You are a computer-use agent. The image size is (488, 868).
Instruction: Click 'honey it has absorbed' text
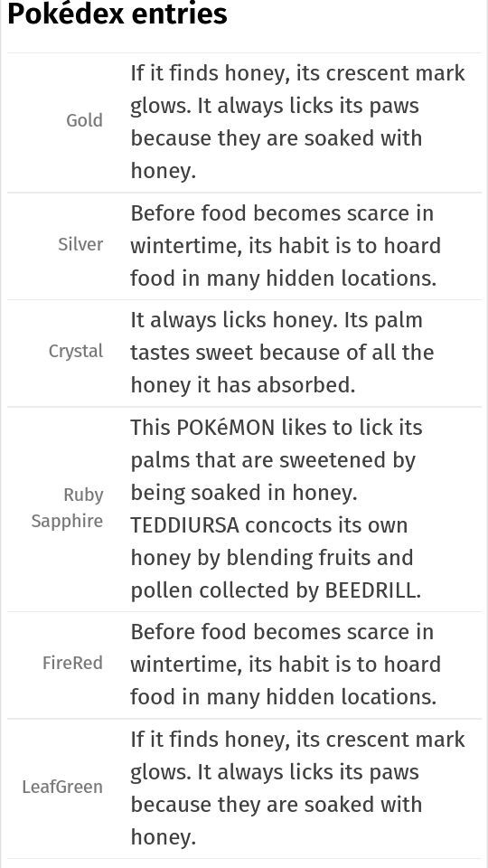click(243, 385)
